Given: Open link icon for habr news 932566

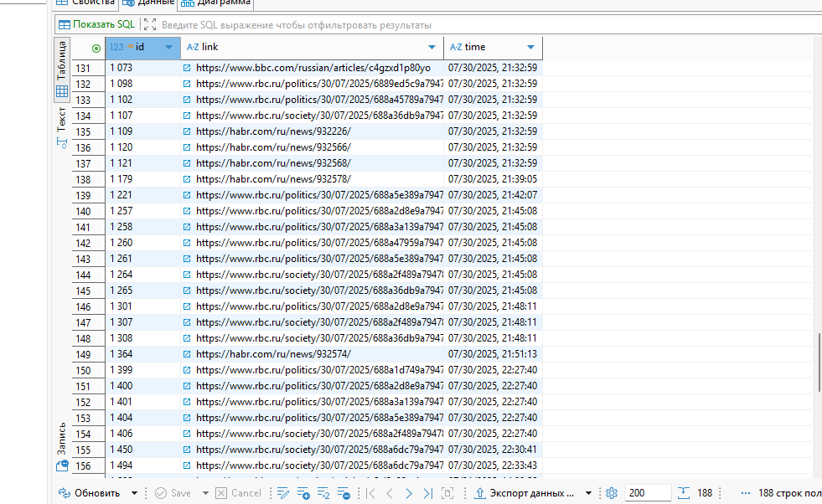Looking at the screenshot, I should tap(187, 147).
